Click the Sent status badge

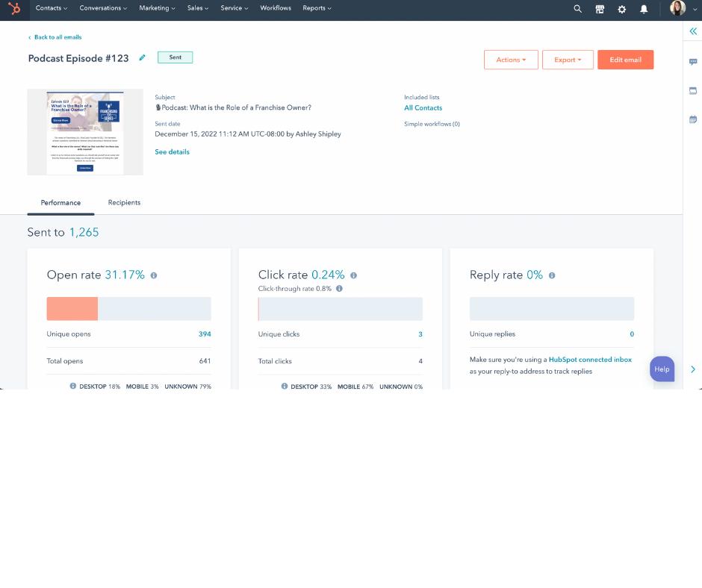175,57
